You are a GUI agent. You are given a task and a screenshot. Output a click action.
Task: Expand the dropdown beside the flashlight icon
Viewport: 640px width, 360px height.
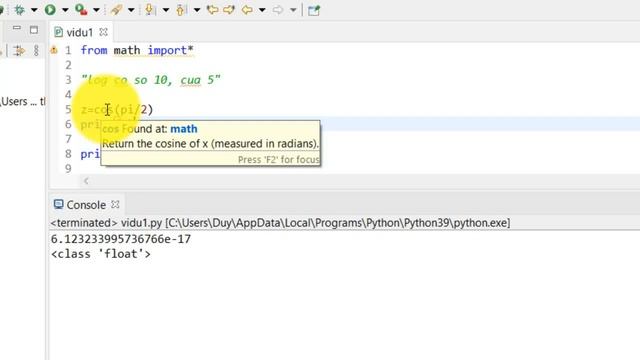point(131,10)
